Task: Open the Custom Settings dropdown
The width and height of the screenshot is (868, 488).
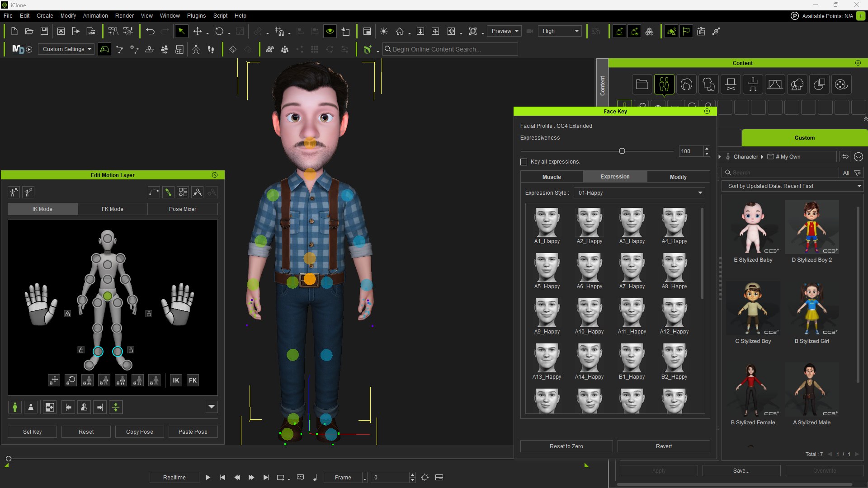Action: tap(66, 49)
